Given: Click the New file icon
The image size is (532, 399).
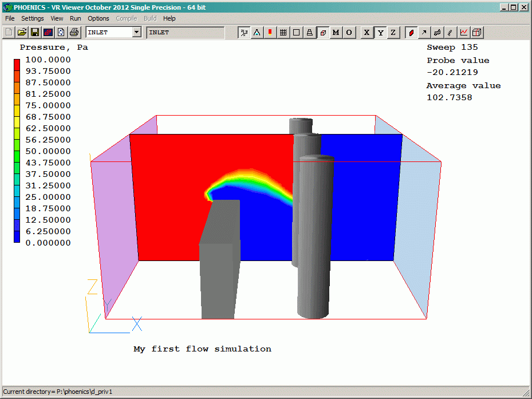Looking at the screenshot, I should pyautogui.click(x=9, y=33).
